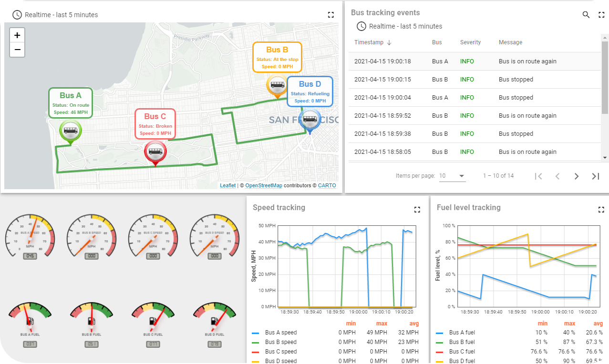
Task: Select the 18:59:38 Bus B stopped row
Action: tap(475, 134)
